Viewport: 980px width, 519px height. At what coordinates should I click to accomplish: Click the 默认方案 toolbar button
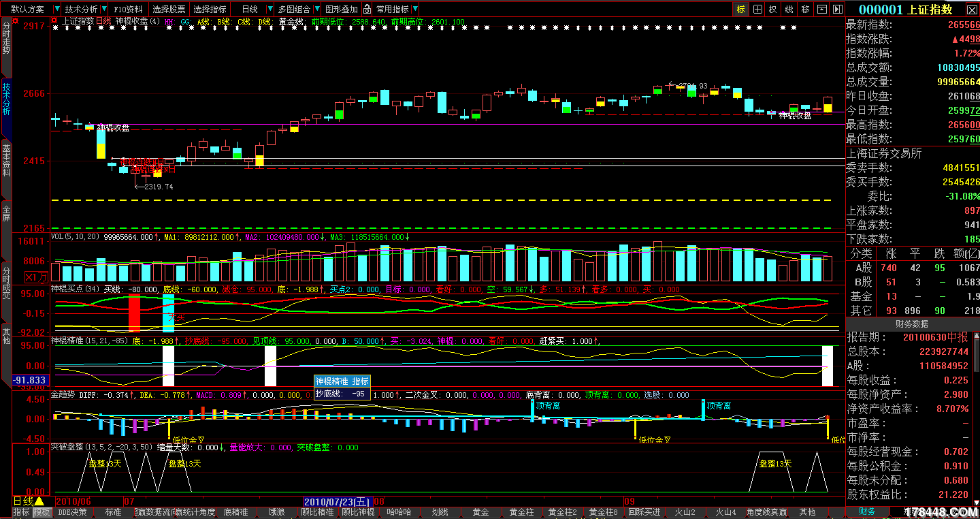click(x=28, y=10)
